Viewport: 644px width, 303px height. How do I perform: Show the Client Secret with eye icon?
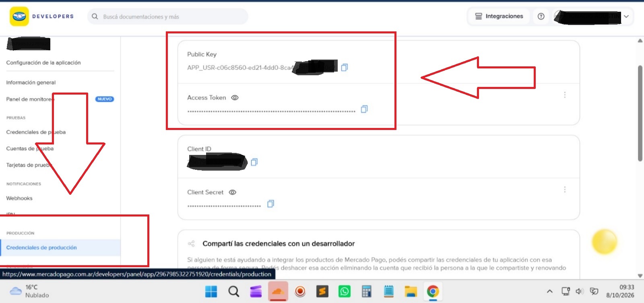[233, 192]
